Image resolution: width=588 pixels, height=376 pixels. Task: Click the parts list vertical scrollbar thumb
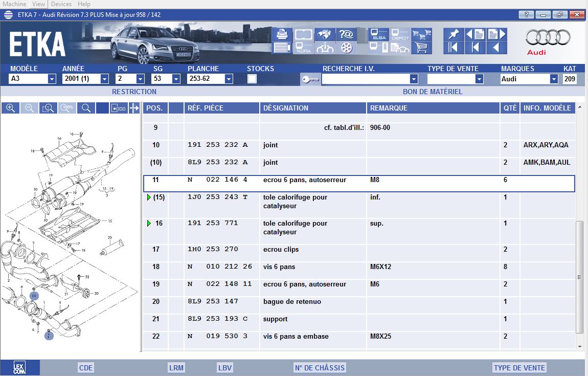tap(579, 276)
